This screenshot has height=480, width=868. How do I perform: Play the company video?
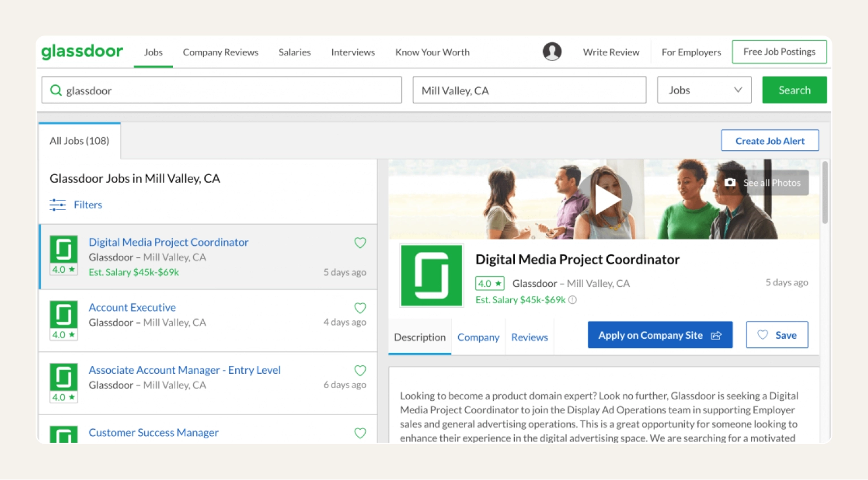[605, 199]
